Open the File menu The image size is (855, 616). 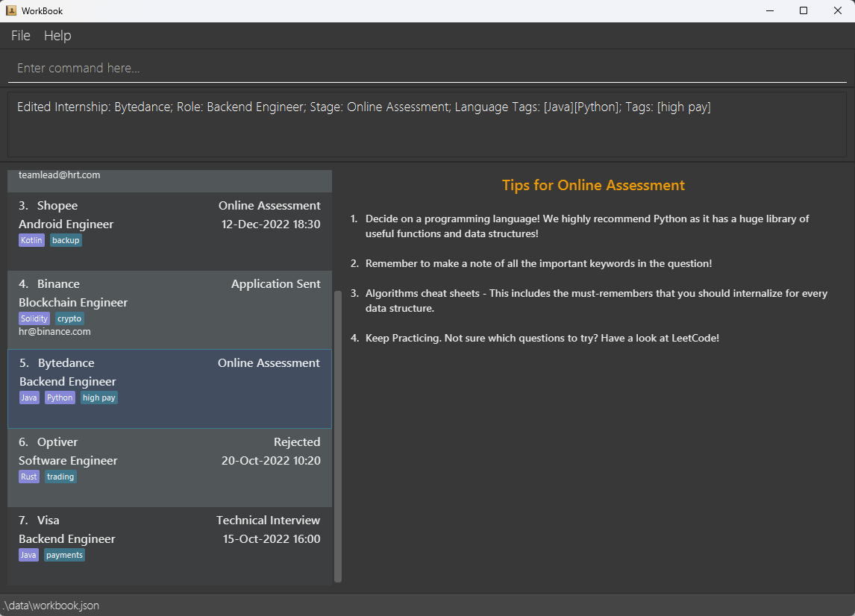point(21,36)
